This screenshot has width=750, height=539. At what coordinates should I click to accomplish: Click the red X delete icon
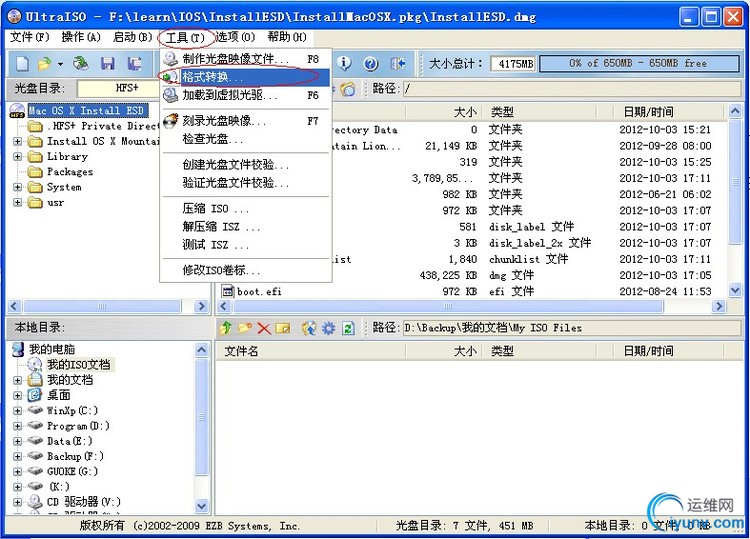pyautogui.click(x=264, y=328)
